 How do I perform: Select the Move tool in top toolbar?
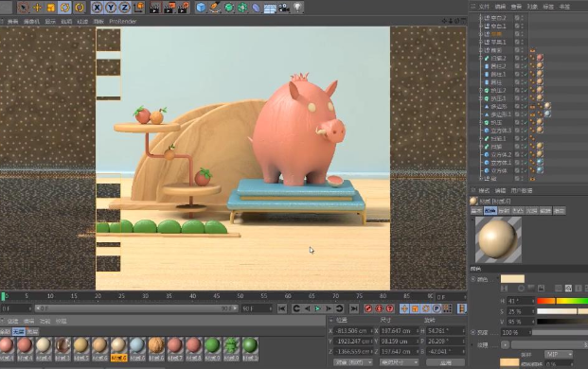pyautogui.click(x=38, y=8)
